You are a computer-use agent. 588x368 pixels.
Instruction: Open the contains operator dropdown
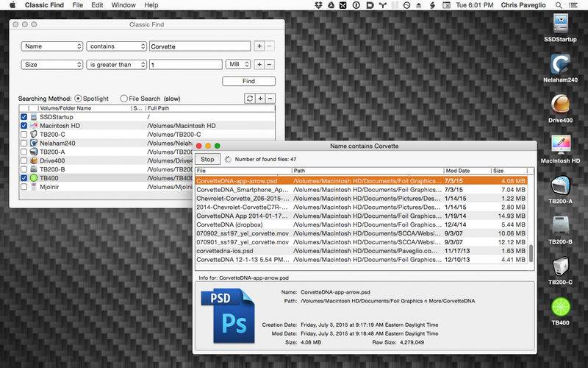coord(116,46)
